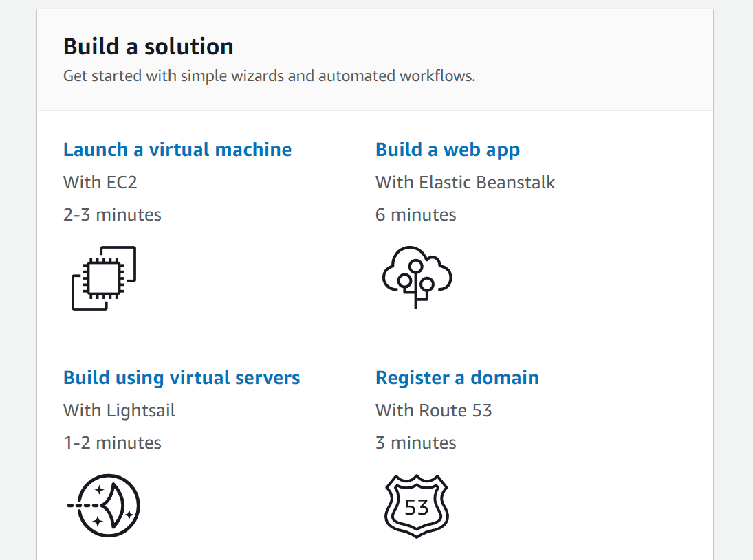The height and width of the screenshot is (560, 753).
Task: Click the Build using virtual servers link
Action: [182, 377]
